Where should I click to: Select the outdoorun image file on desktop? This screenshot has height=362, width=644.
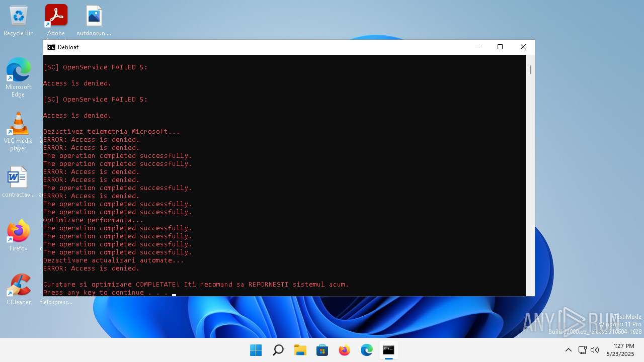94,21
